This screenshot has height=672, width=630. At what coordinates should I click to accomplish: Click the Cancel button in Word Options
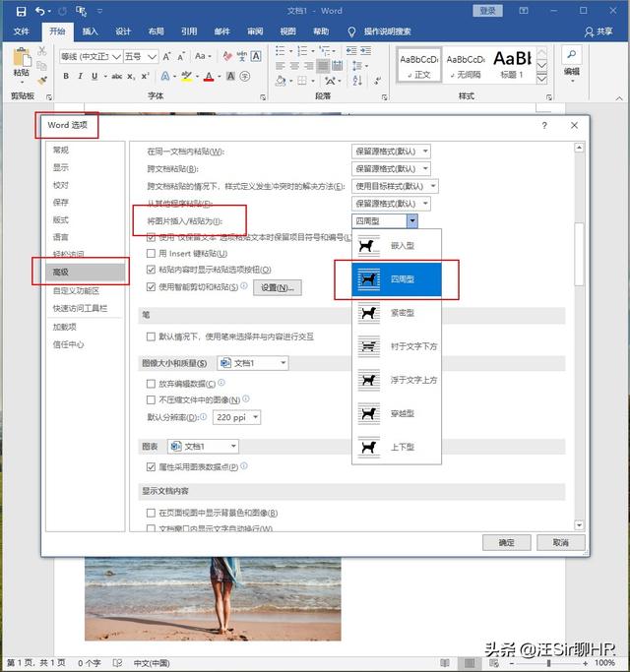(x=560, y=542)
